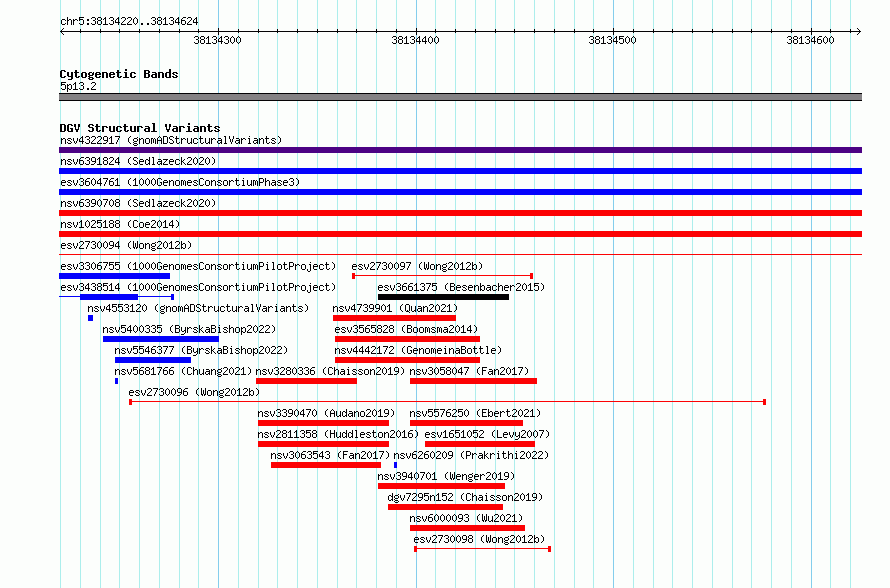The image size is (890, 588).
Task: Click the nsv6390708 (Sedlazeck2020) label
Action: coord(138,203)
